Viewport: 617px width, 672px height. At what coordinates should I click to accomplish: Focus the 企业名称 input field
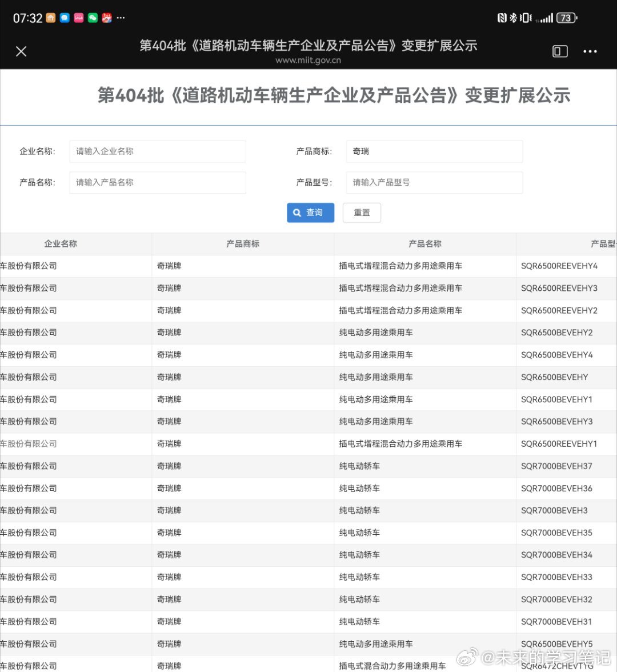click(x=158, y=151)
